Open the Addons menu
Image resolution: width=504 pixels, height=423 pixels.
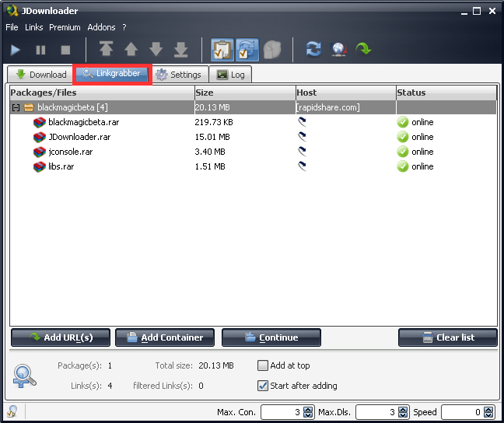pos(101,27)
